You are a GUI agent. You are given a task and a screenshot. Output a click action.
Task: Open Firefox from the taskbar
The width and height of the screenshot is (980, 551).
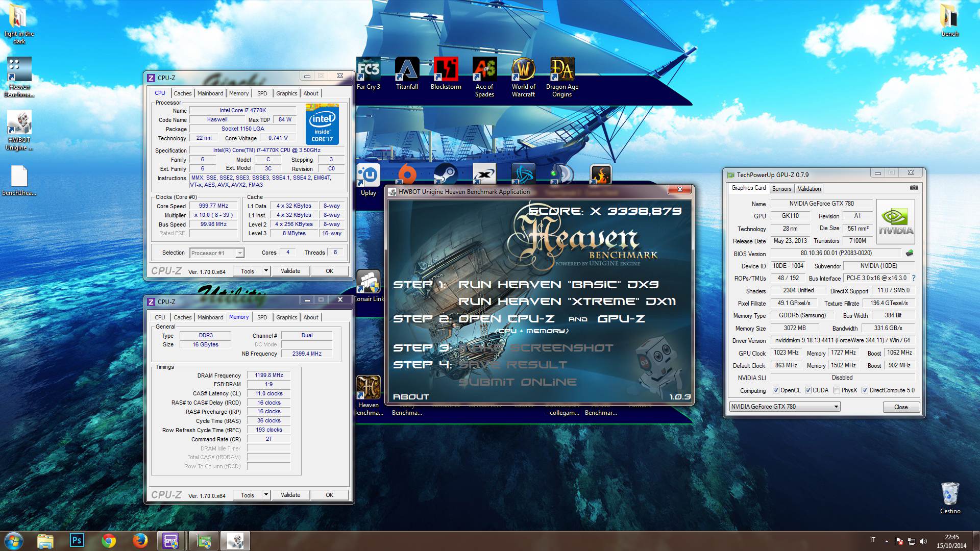pos(140,540)
